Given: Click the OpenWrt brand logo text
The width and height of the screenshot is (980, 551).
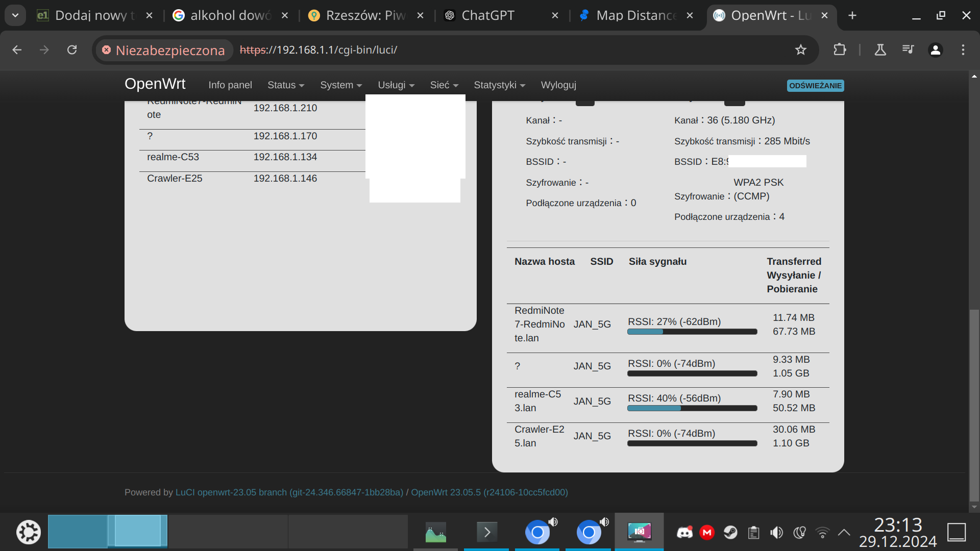Looking at the screenshot, I should point(155,84).
